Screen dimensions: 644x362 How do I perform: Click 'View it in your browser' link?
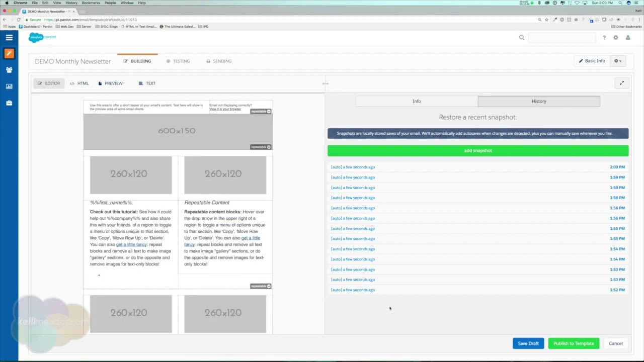[x=225, y=109]
